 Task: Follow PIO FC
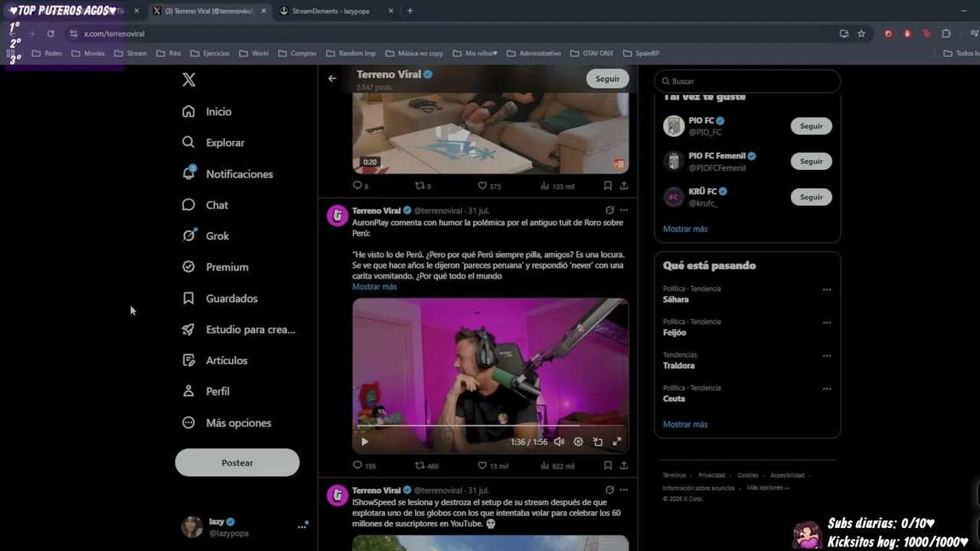tap(812, 126)
